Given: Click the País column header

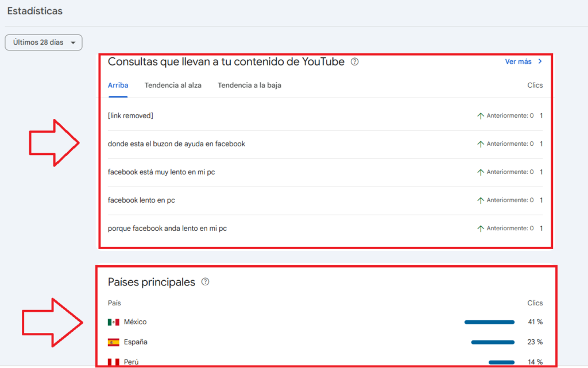Looking at the screenshot, I should coord(114,303).
